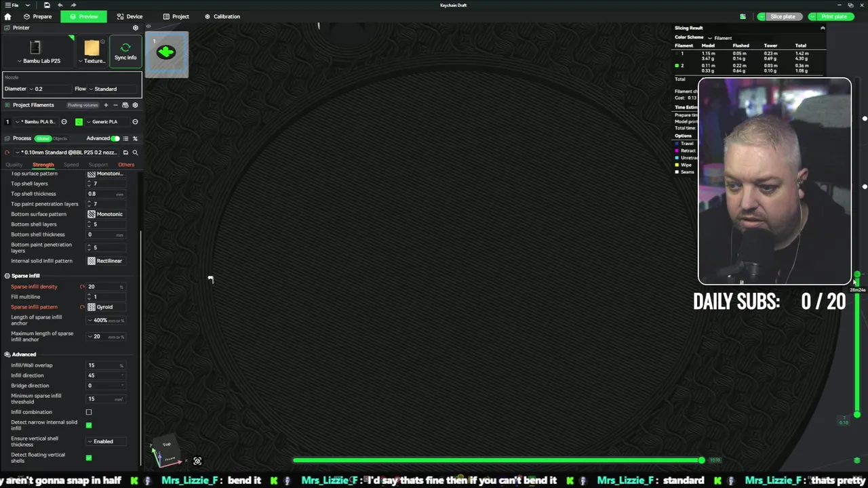This screenshot has height=488, width=868.
Task: Select plate 1 thumbnail
Action: click(x=167, y=54)
